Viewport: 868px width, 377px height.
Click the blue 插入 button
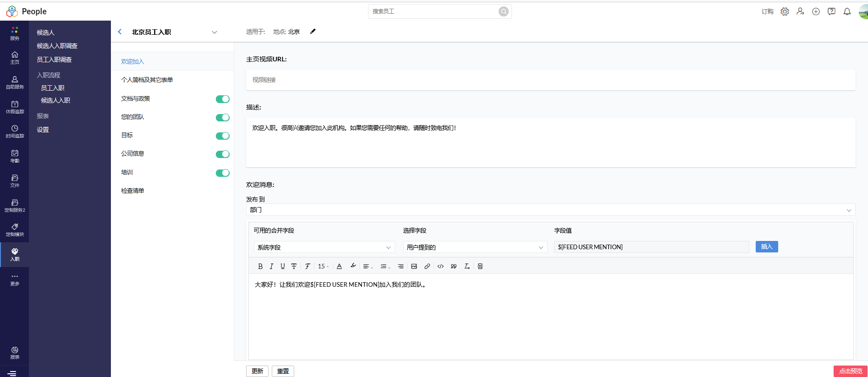(766, 247)
